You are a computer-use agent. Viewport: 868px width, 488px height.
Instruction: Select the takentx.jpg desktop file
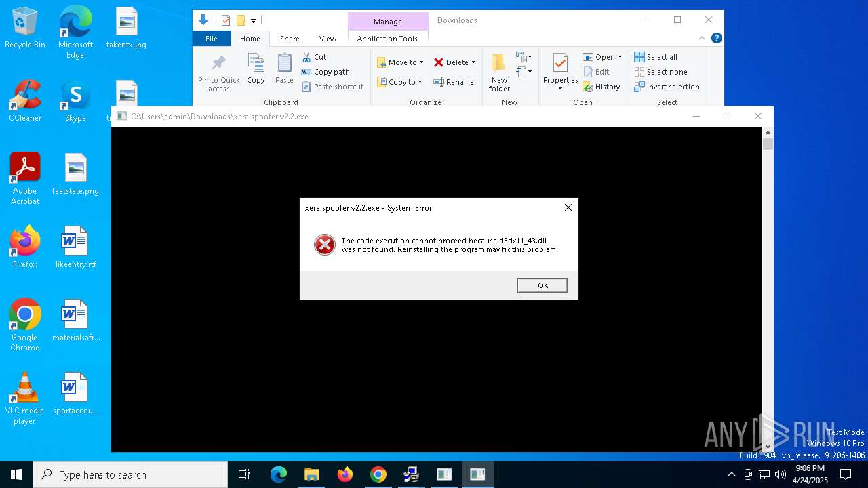point(126,28)
